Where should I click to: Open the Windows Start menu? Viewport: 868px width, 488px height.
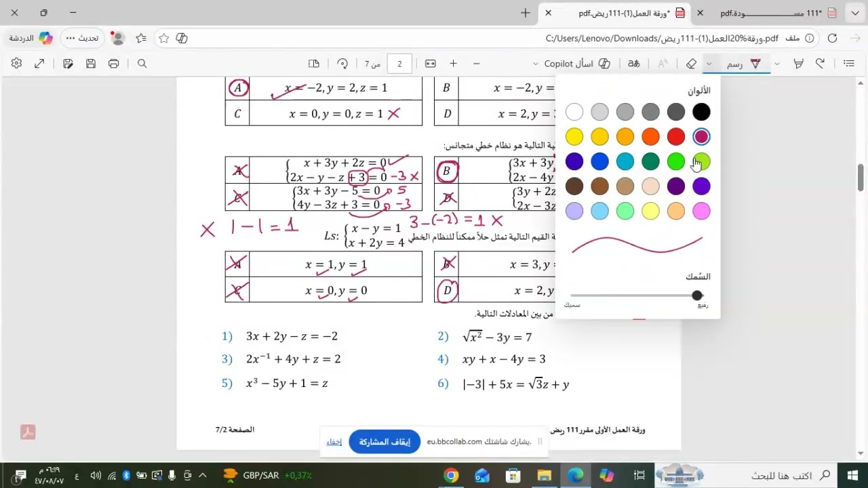852,475
